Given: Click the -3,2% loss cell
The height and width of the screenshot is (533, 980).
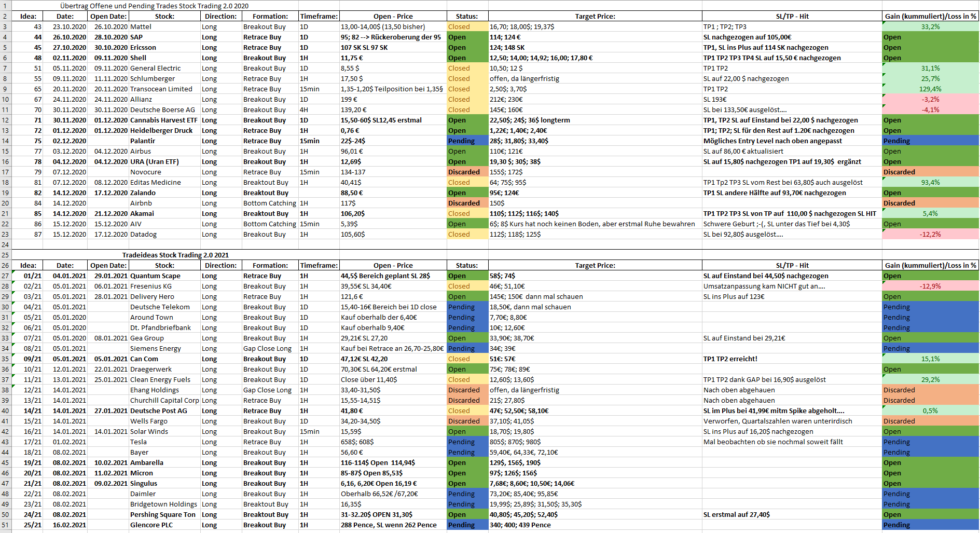Looking at the screenshot, I should (930, 99).
